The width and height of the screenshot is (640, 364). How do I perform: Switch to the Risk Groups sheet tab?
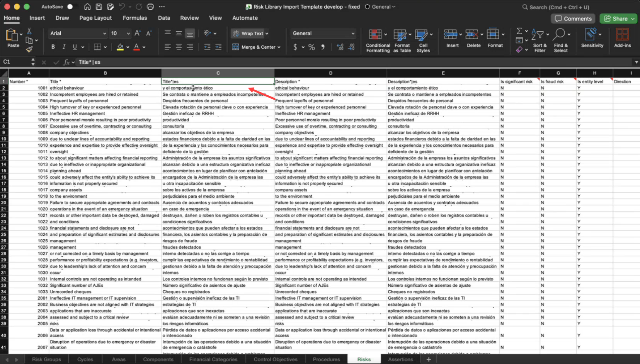(x=46, y=359)
